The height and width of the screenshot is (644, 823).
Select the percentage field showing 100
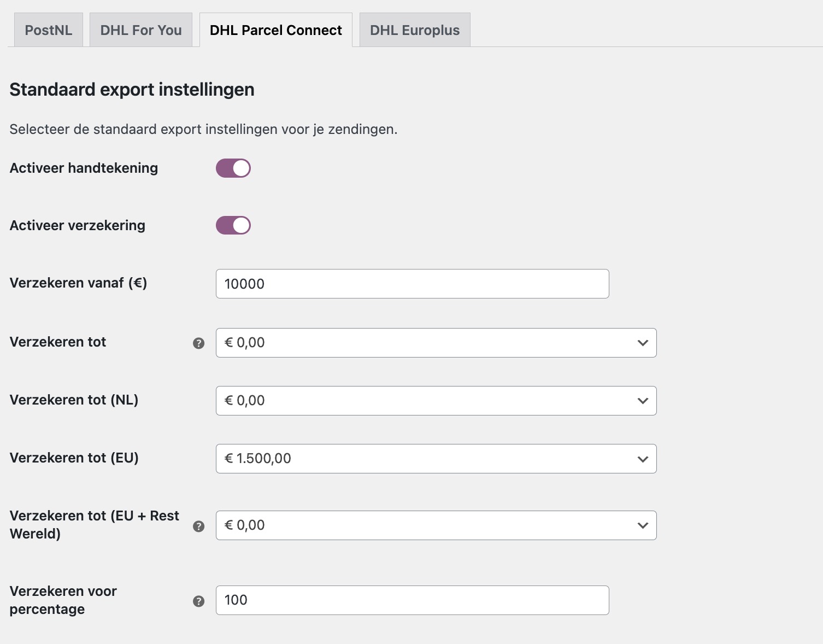[x=412, y=600]
